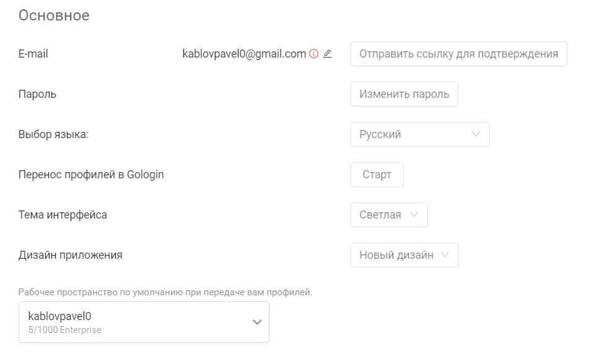
Task: Click the Основное section heading
Action: [54, 15]
